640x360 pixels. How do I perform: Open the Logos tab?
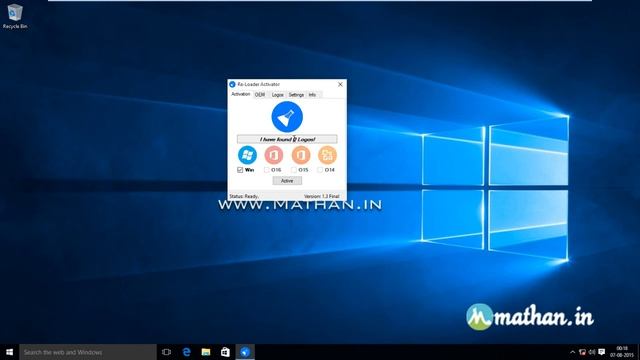point(277,95)
